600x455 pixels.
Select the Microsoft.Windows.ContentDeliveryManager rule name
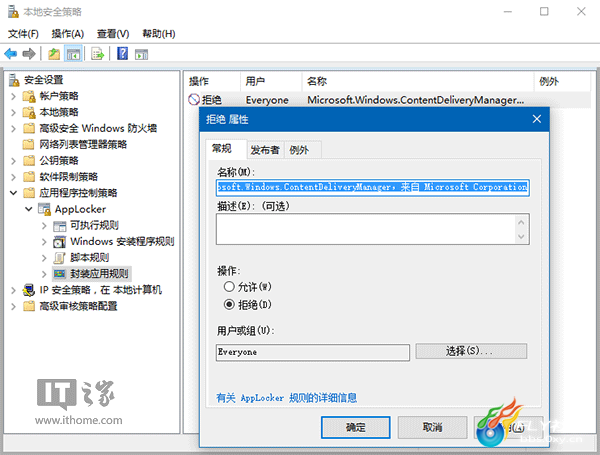416,100
